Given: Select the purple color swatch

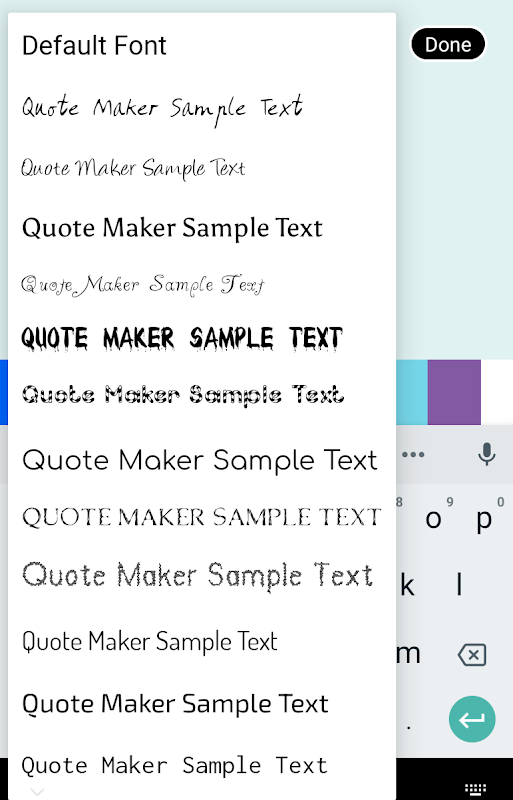Looking at the screenshot, I should [x=454, y=392].
